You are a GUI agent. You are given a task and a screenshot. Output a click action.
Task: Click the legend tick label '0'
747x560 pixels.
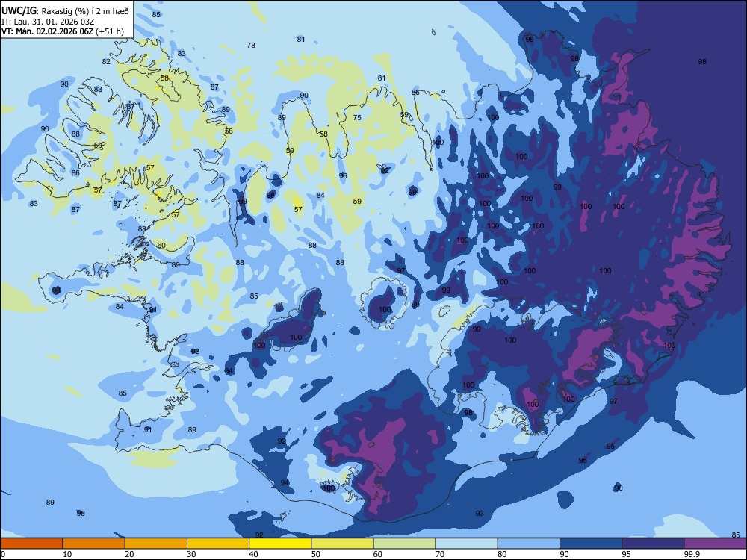tap(3, 554)
